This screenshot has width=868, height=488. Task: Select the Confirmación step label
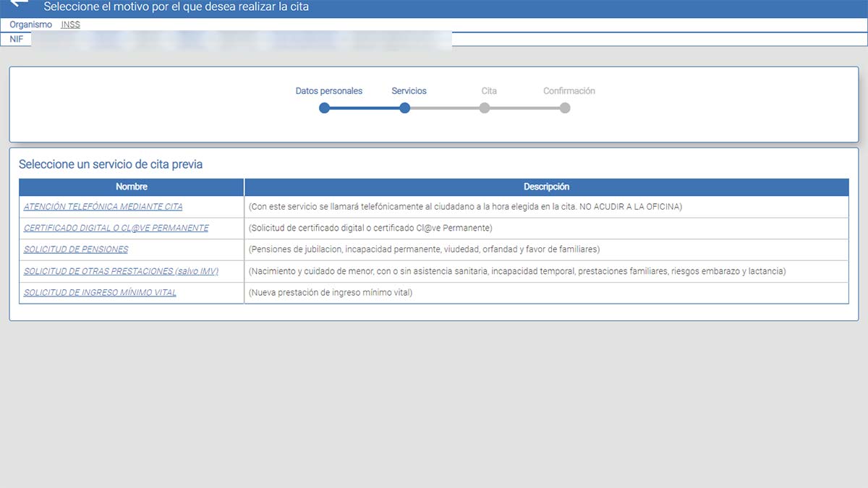click(569, 91)
